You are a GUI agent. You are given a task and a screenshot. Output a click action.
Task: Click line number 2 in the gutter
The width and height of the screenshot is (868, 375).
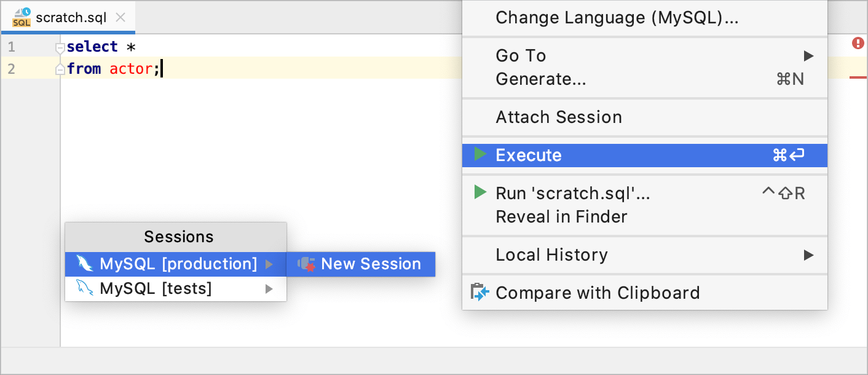[x=11, y=69]
